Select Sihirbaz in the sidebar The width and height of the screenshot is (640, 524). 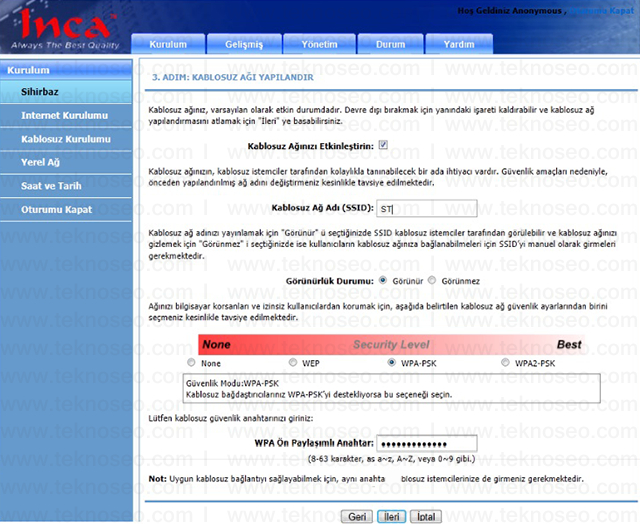(x=66, y=92)
